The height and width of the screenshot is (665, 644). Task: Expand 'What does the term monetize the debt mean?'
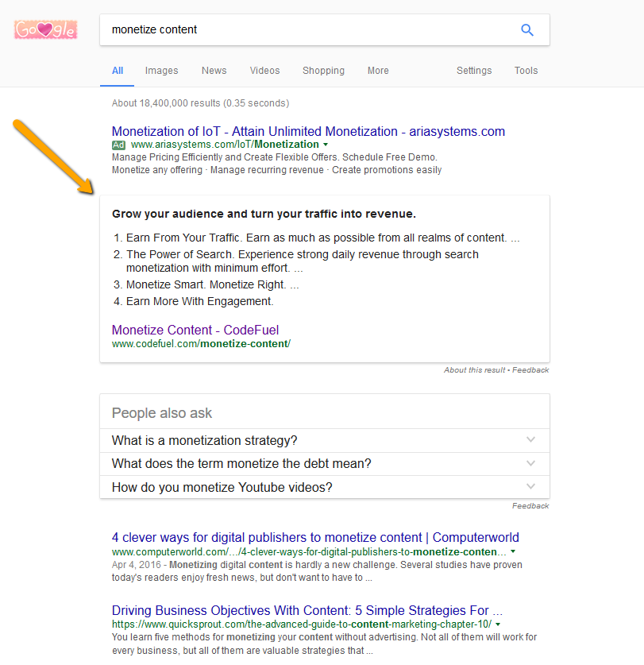click(x=325, y=463)
